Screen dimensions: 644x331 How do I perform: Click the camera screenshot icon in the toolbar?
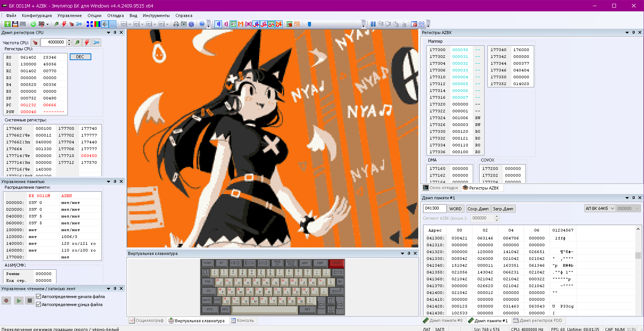[184, 24]
